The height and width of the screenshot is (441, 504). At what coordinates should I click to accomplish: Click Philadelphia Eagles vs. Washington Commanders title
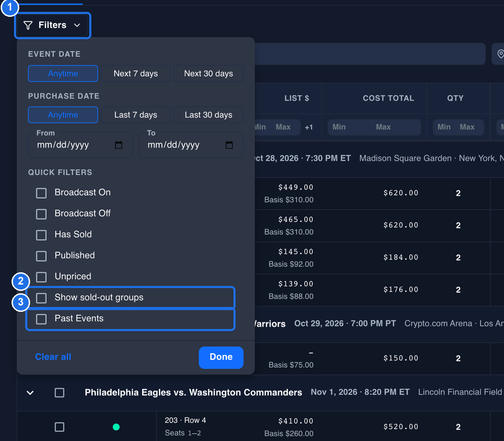tap(193, 393)
